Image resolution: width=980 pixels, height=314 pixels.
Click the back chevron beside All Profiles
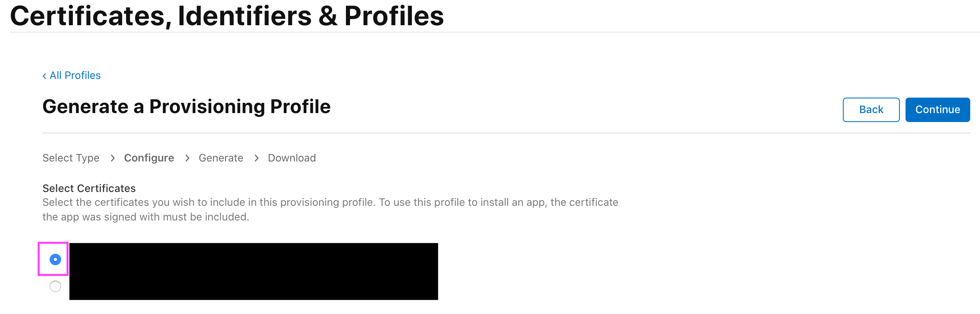tap(44, 76)
